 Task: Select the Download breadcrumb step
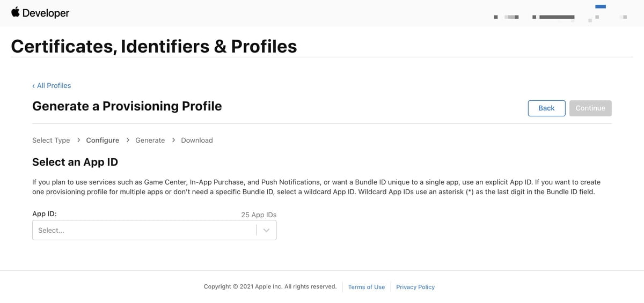197,140
